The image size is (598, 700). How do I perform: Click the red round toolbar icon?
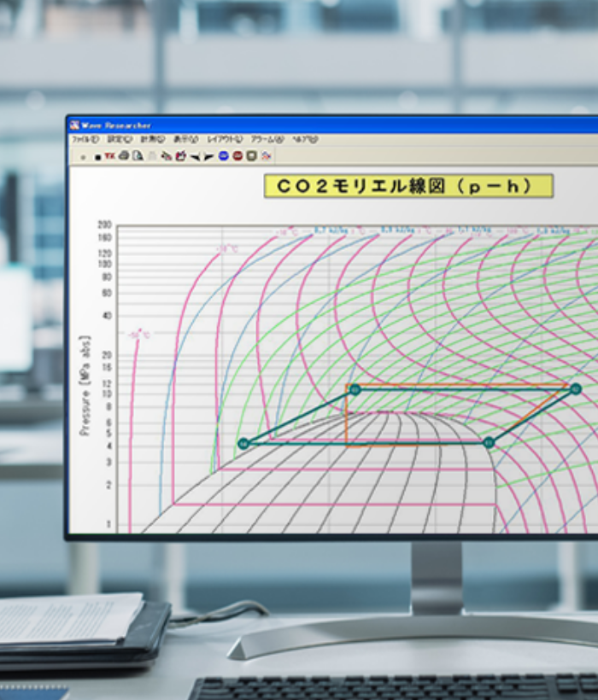[237, 156]
